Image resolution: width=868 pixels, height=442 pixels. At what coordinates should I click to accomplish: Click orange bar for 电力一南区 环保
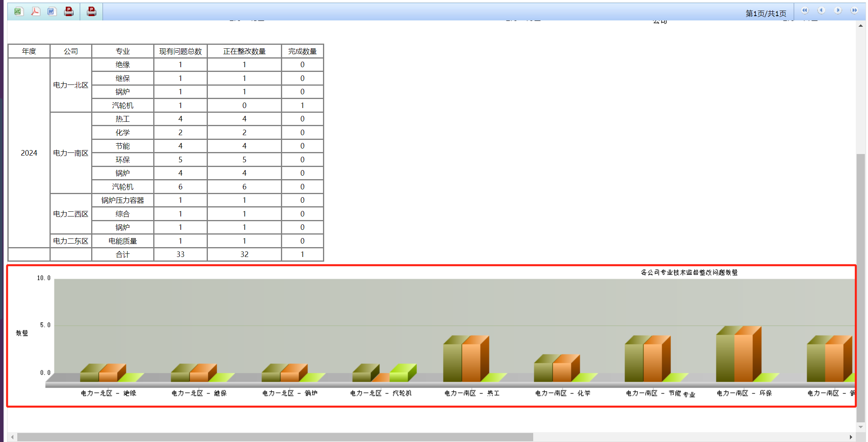[743, 358]
